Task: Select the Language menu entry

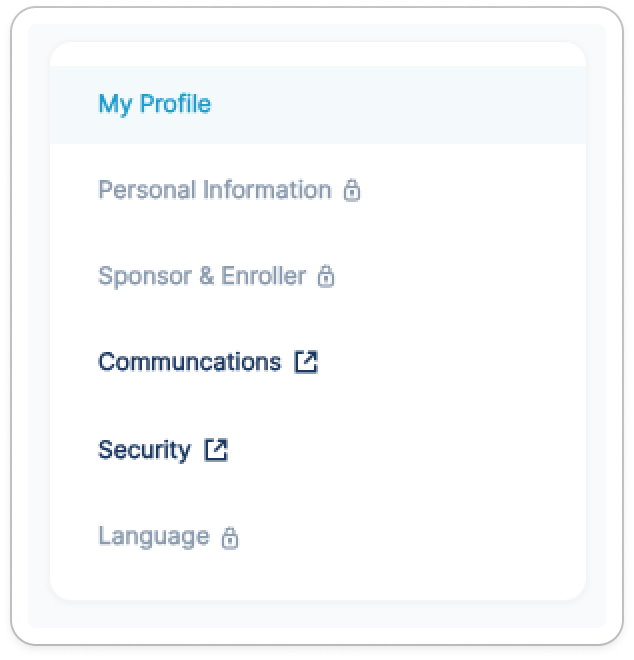Action: (318, 537)
